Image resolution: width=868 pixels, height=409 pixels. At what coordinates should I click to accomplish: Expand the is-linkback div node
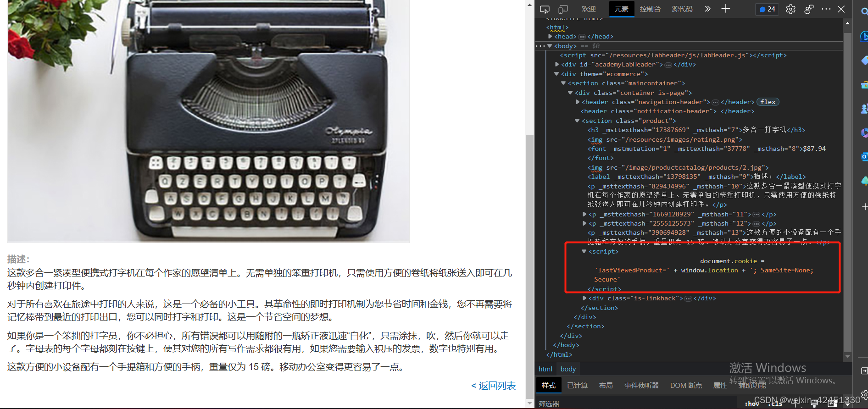coord(584,298)
